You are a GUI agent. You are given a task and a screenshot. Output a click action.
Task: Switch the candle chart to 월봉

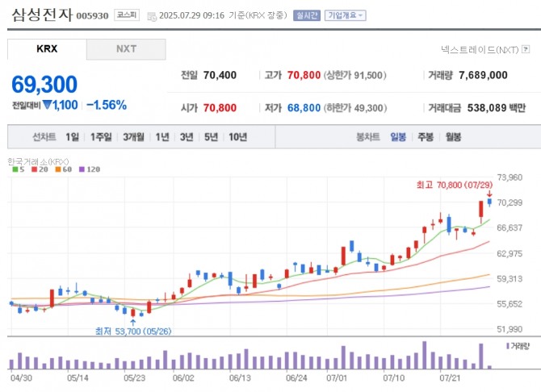453,137
